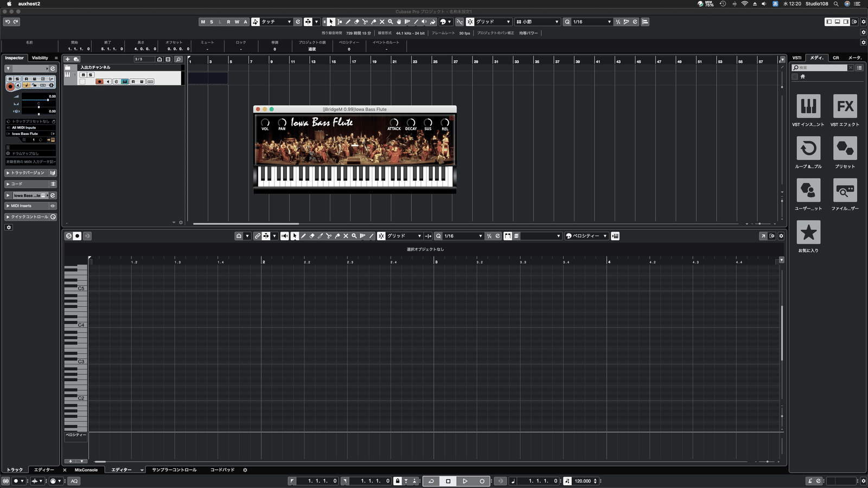868x488 pixels.
Task: Select the Mute X tool in top toolbar
Action: coord(382,22)
